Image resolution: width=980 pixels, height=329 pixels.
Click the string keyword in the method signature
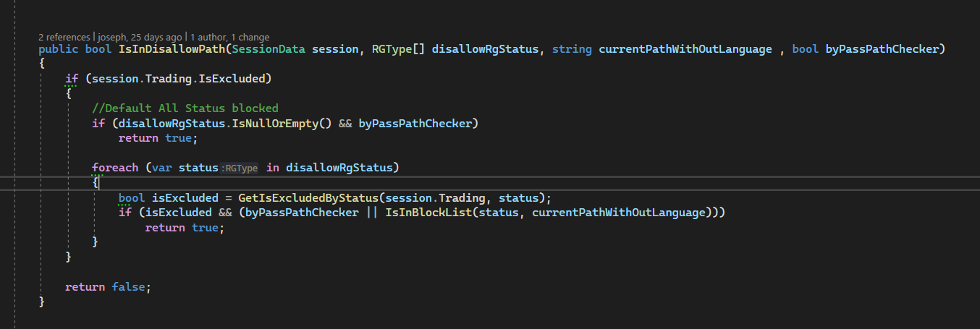pyautogui.click(x=573, y=49)
